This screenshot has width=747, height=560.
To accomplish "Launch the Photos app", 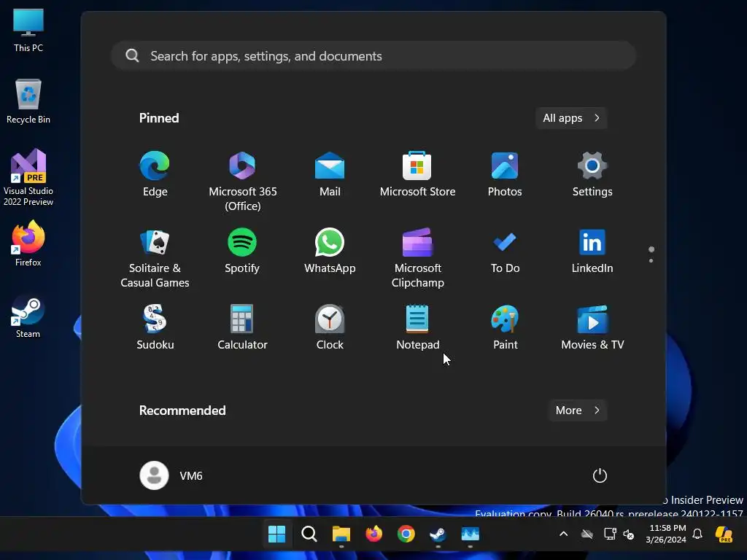I will click(505, 174).
